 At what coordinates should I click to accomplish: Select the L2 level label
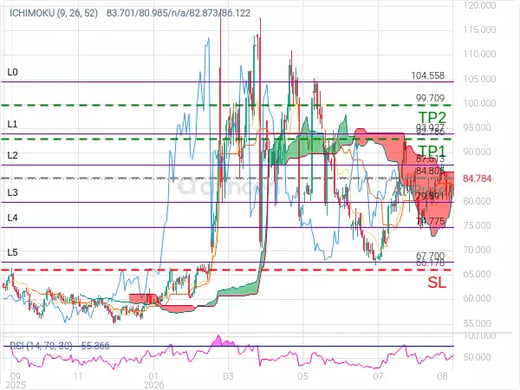tap(13, 155)
